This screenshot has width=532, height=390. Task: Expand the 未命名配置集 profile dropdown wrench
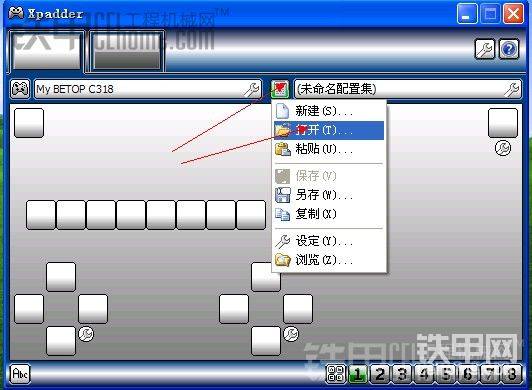512,89
